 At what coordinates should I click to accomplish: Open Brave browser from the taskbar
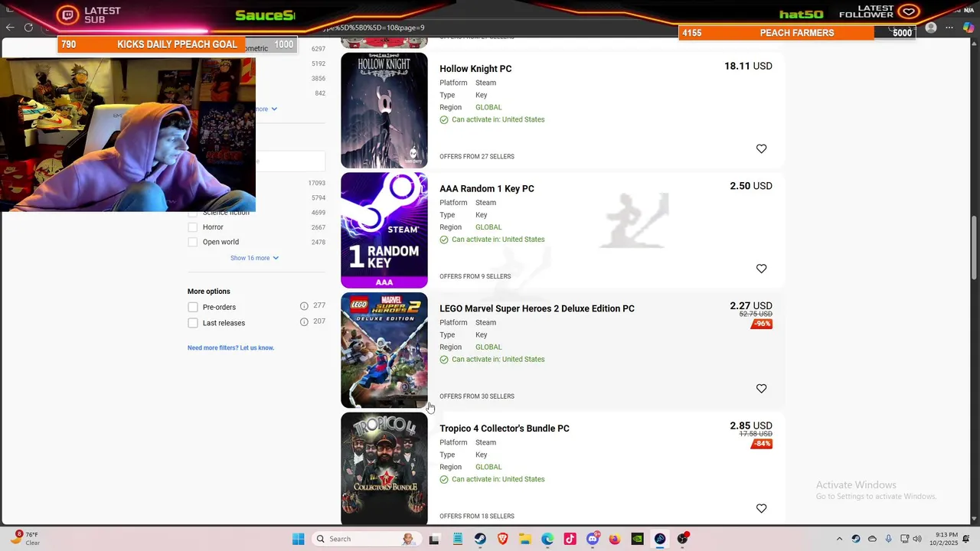point(503,539)
